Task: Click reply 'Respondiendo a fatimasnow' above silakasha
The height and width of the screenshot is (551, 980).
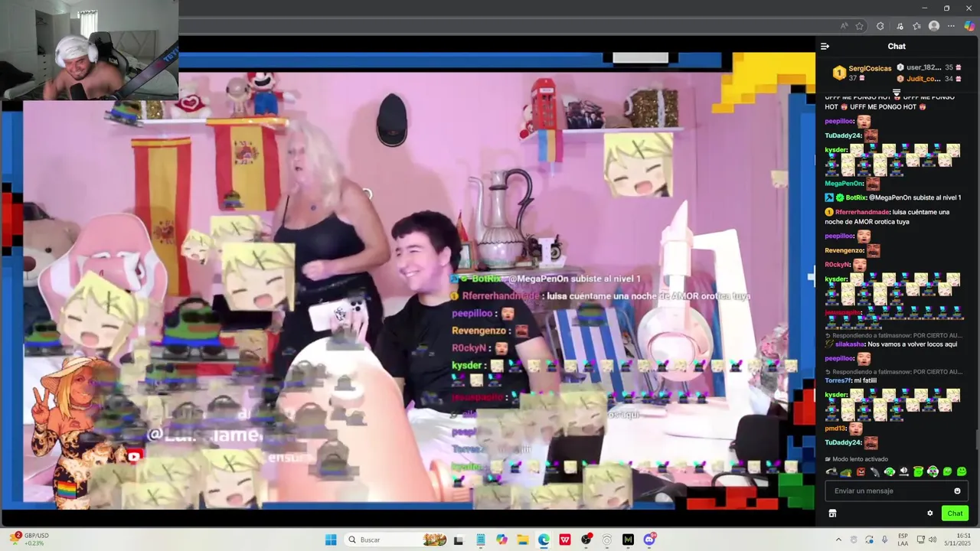Action: point(893,335)
